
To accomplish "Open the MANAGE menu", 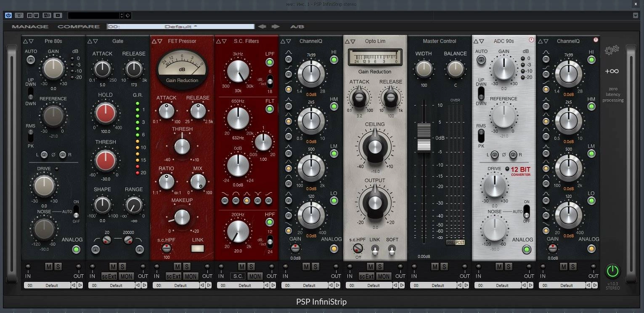I will [x=30, y=27].
